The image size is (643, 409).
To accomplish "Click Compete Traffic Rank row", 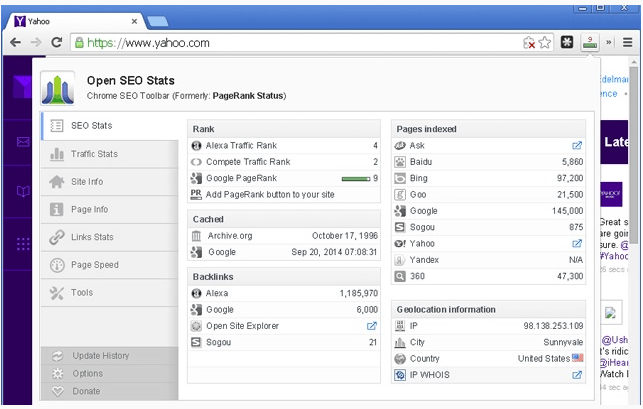I will (284, 162).
